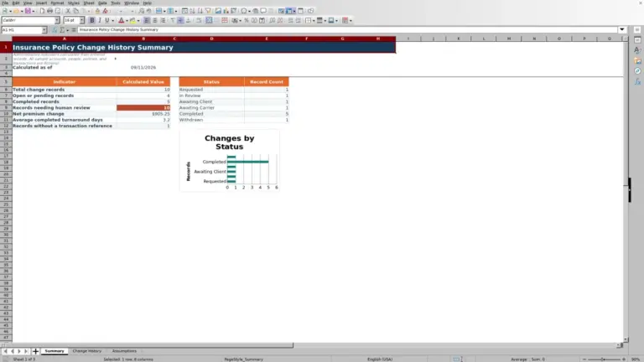
Task: Open font color dropdown arrow
Action: click(127, 20)
